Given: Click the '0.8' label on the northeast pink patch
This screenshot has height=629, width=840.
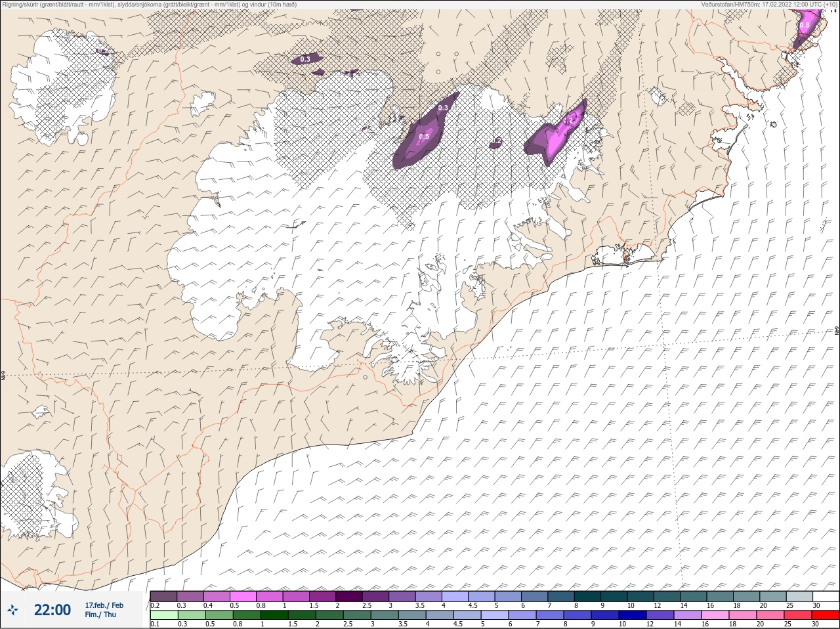Looking at the screenshot, I should (x=805, y=26).
